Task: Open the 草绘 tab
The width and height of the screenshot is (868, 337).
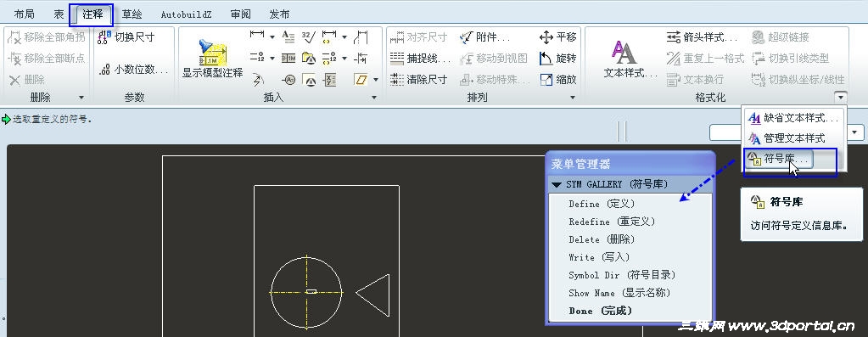Action: [x=132, y=14]
